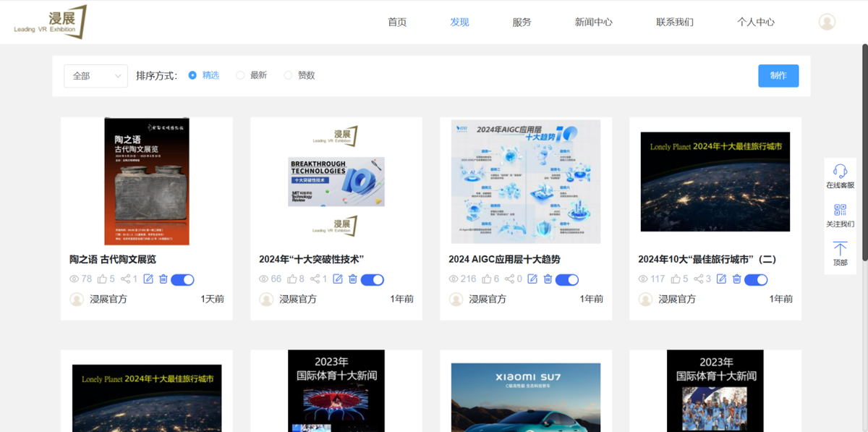
Task: Share the 2024年“十大突破性技术” card
Action: click(x=315, y=279)
